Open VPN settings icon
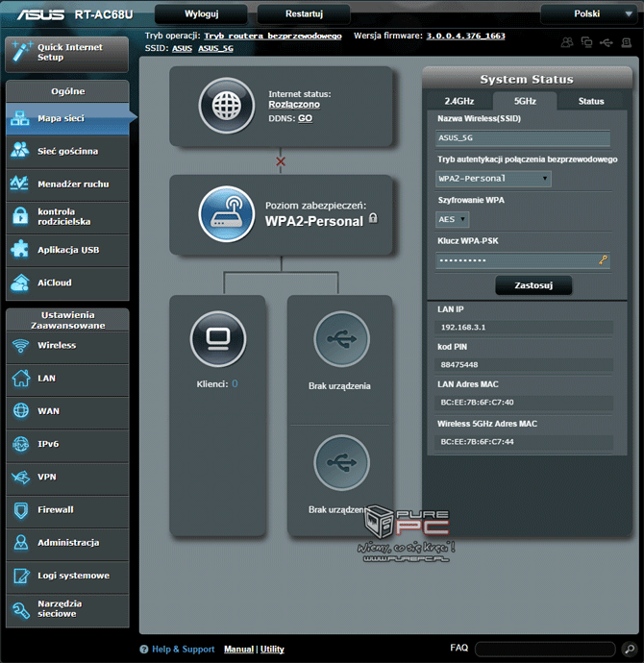This screenshot has width=644, height=663. tap(21, 477)
